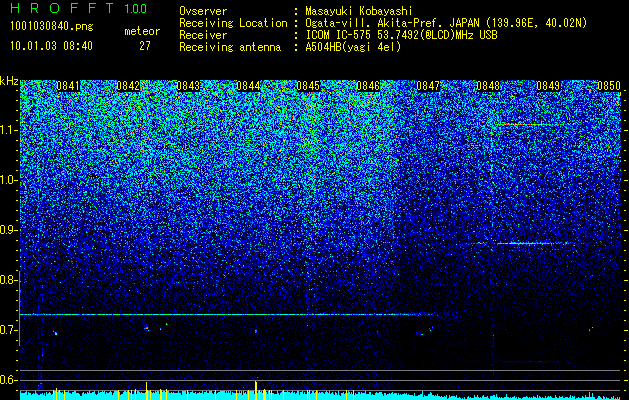Select the file name 1001030840.png
Screen dimensions: 629x400
point(52,27)
